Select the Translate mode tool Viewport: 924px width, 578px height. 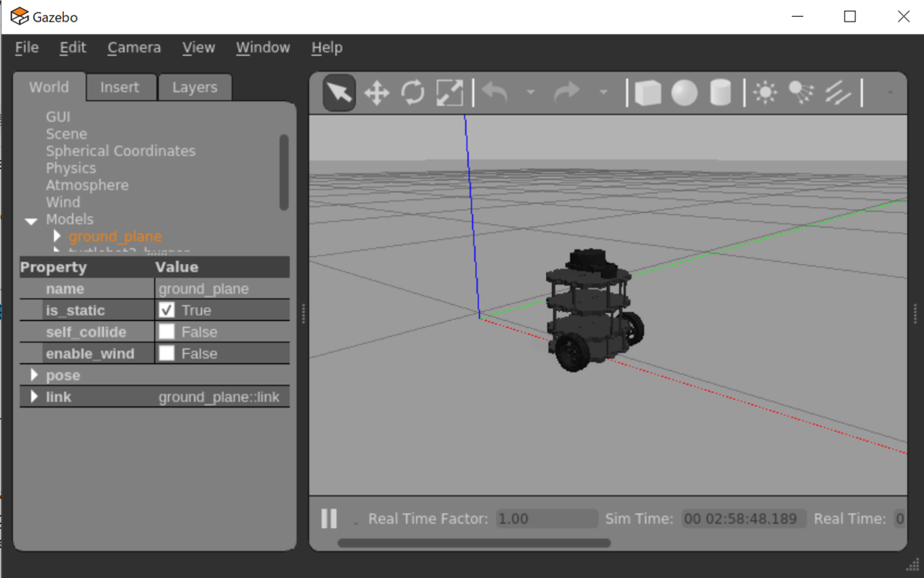(x=376, y=92)
